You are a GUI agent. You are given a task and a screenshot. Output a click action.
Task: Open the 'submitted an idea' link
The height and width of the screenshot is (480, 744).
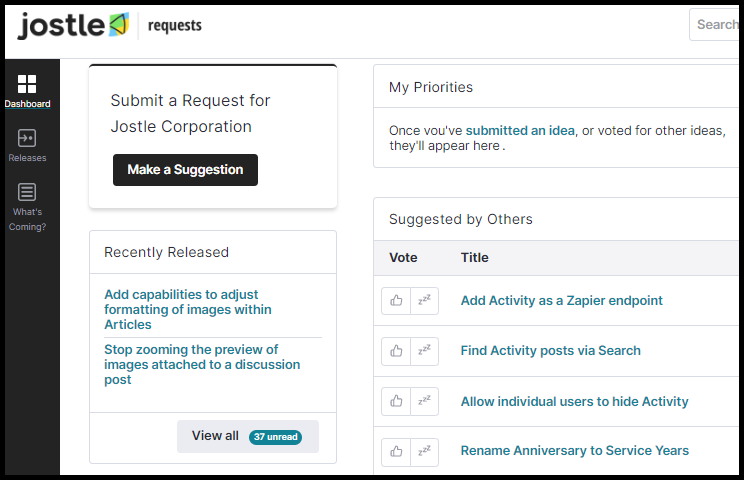pos(520,130)
